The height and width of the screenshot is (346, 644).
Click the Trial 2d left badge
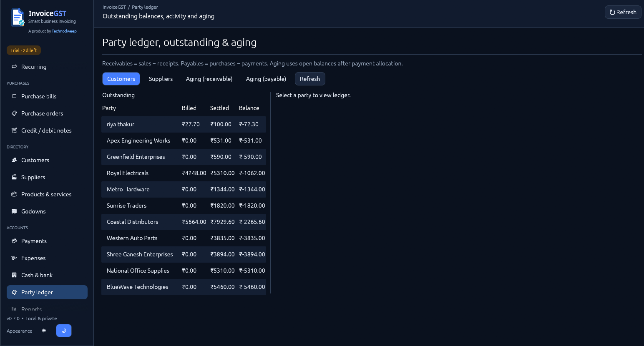pos(24,50)
